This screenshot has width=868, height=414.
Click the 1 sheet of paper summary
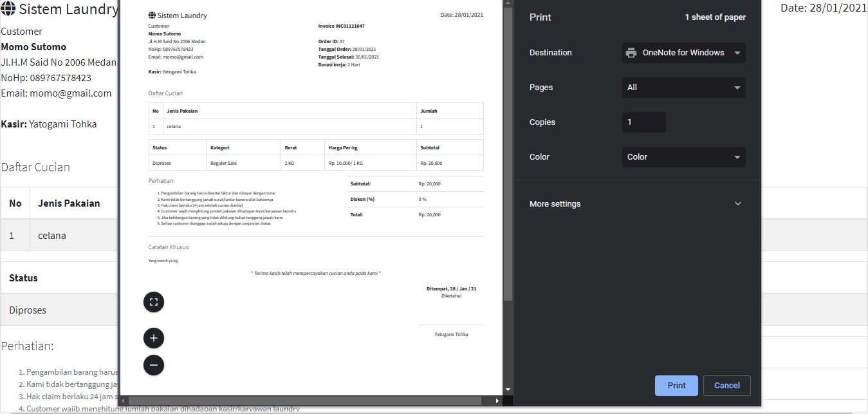pos(715,17)
